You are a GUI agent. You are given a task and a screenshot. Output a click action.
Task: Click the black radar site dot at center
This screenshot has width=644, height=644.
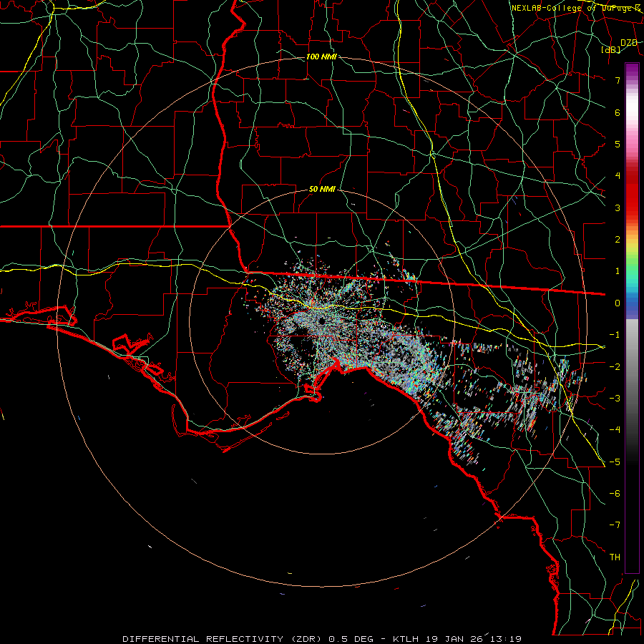click(321, 321)
